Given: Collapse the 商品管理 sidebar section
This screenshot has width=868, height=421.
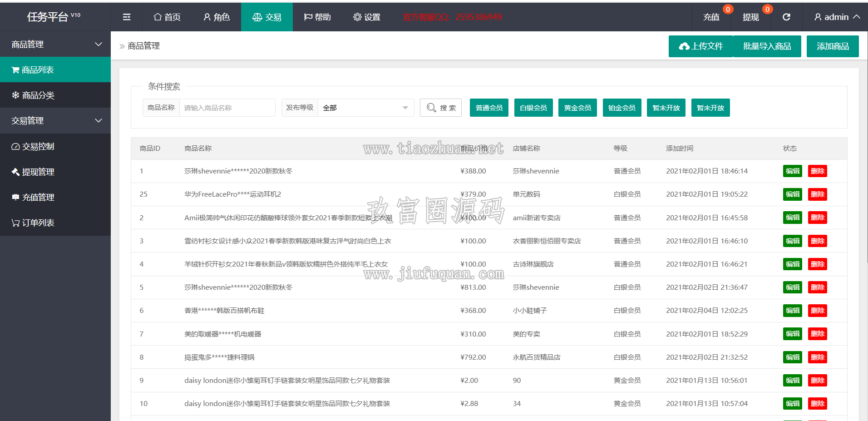Looking at the screenshot, I should pos(55,44).
